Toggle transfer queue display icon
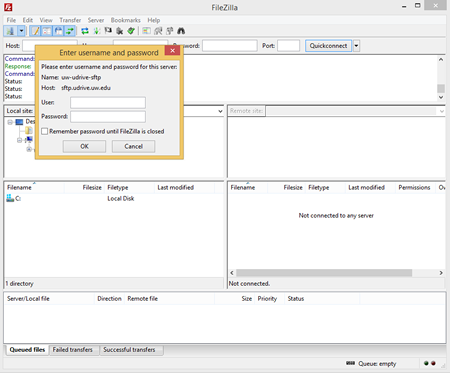Screen dimensions: 450x373 (70, 31)
